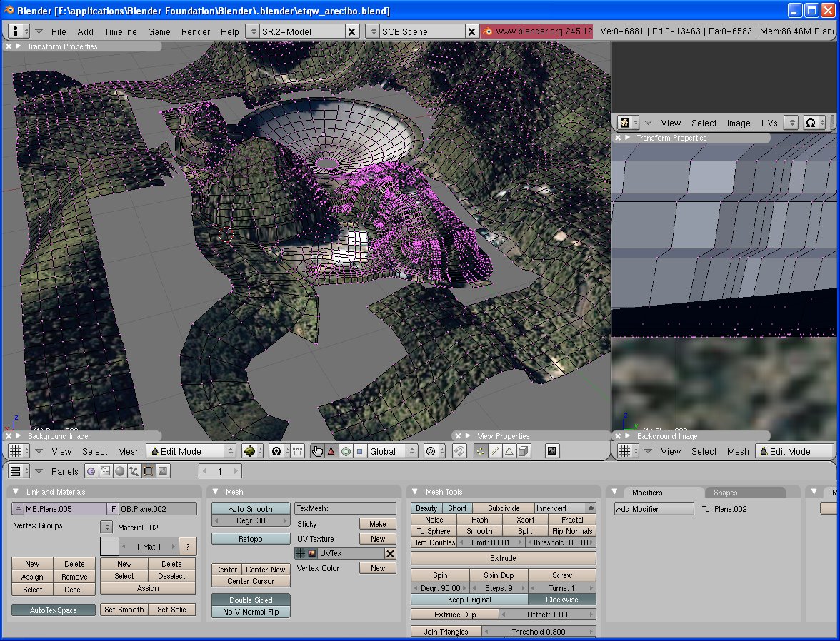Select vertex select mode icon
840x641 pixels.
click(481, 451)
